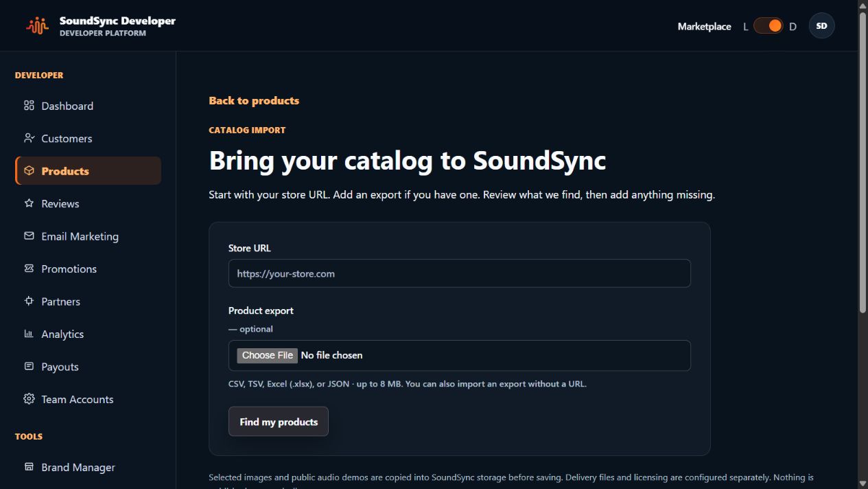868x489 pixels.
Task: Click the SoundSync Developer title
Action: (x=117, y=21)
